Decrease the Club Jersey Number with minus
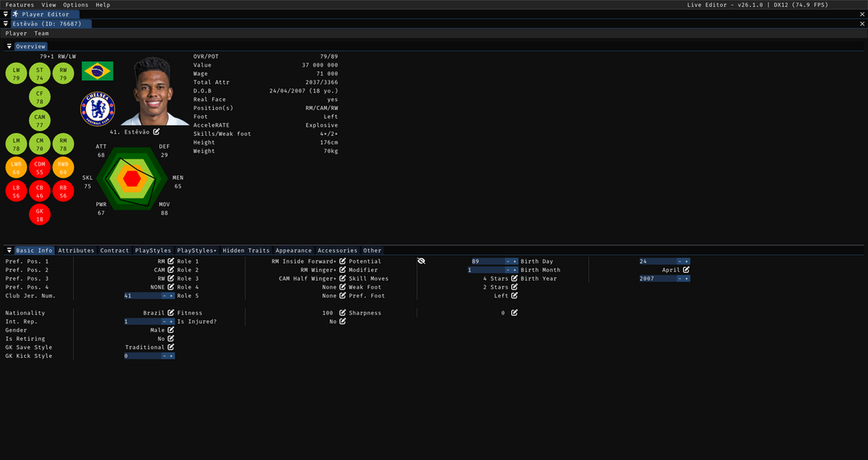Image resolution: width=868 pixels, height=460 pixels. 164,296
